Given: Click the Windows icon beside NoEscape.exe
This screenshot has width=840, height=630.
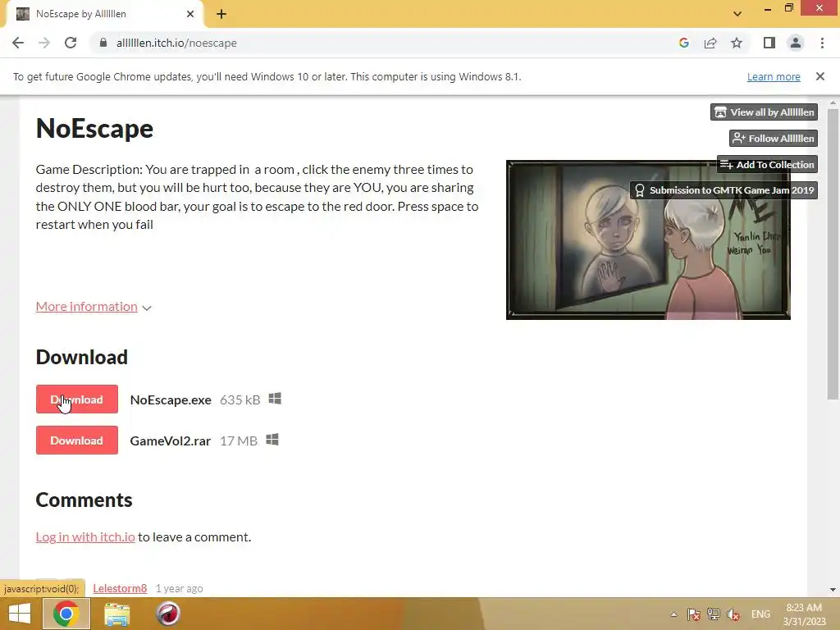Looking at the screenshot, I should 275,399.
